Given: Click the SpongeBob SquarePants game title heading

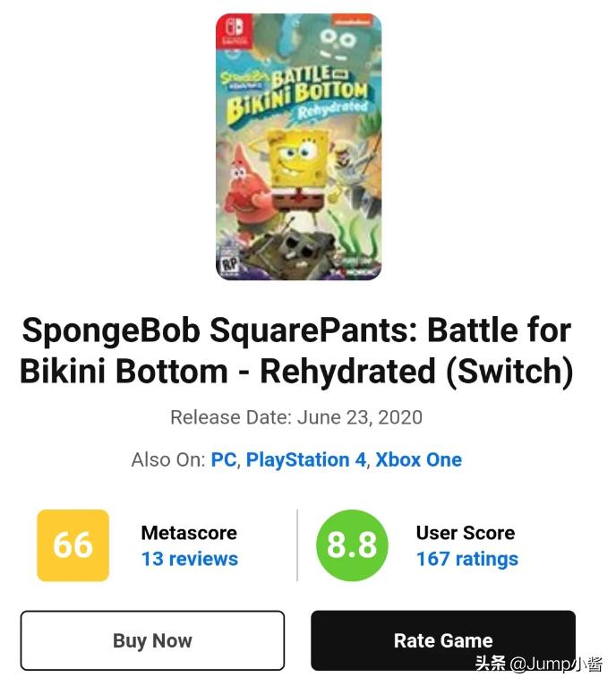Looking at the screenshot, I should 296,350.
